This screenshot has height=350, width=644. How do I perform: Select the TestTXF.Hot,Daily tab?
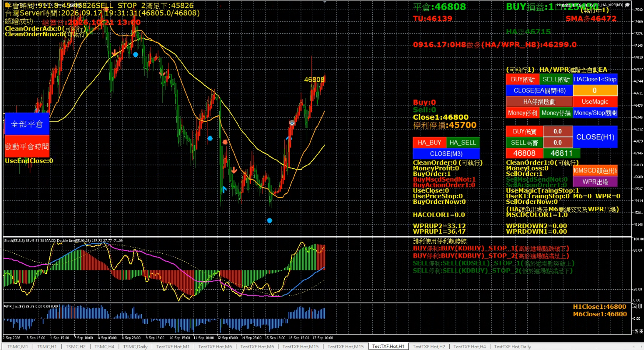[512, 346]
